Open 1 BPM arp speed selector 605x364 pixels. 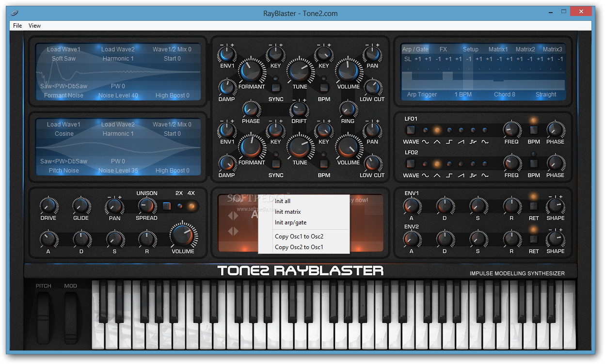(x=463, y=95)
